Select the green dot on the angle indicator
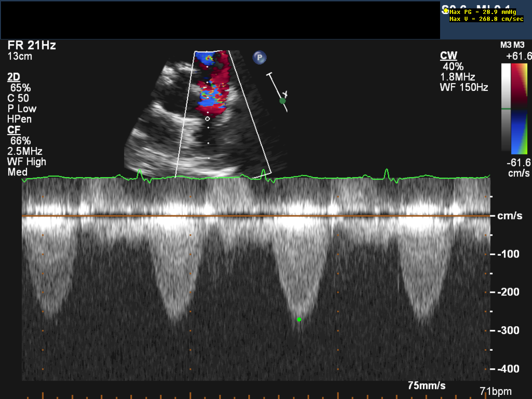 (282, 100)
